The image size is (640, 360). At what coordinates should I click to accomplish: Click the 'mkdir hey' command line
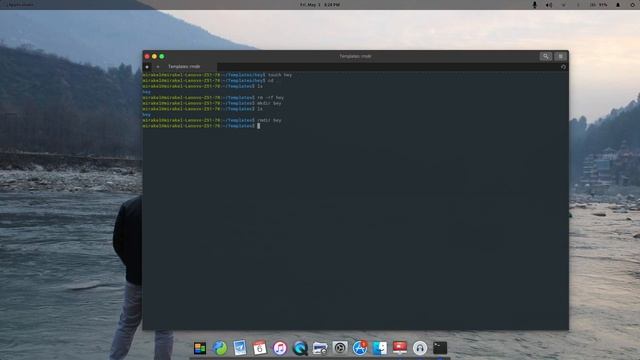click(212, 103)
